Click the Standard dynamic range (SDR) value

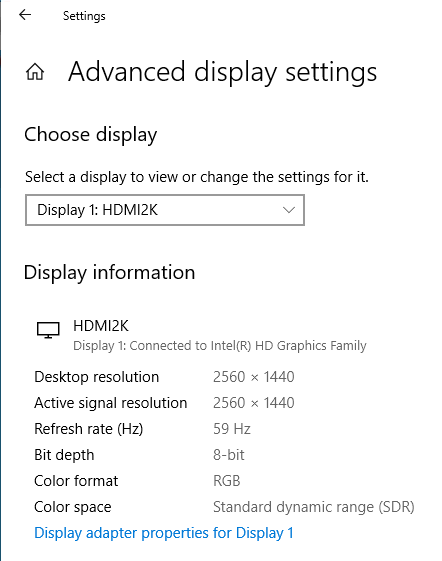pos(314,507)
